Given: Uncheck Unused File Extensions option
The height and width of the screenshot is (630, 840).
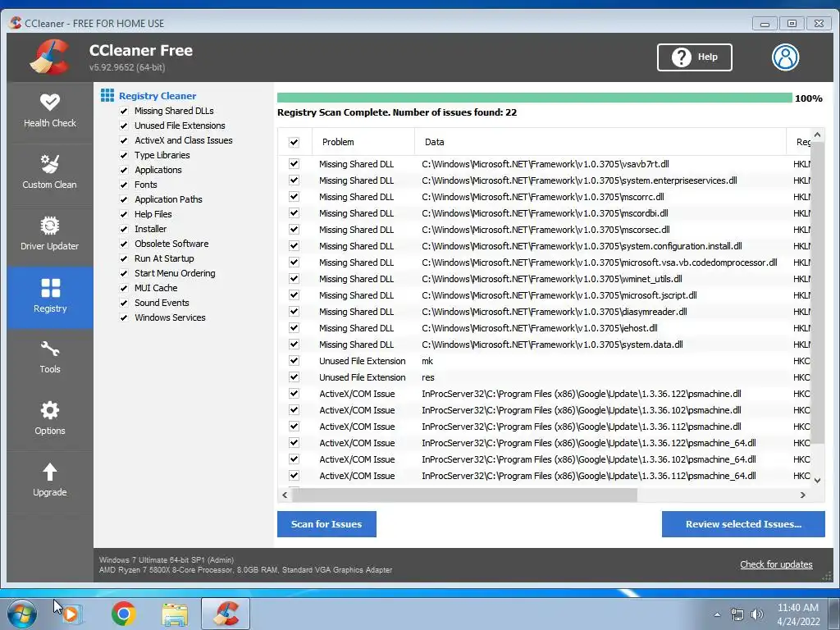Looking at the screenshot, I should click(x=124, y=126).
